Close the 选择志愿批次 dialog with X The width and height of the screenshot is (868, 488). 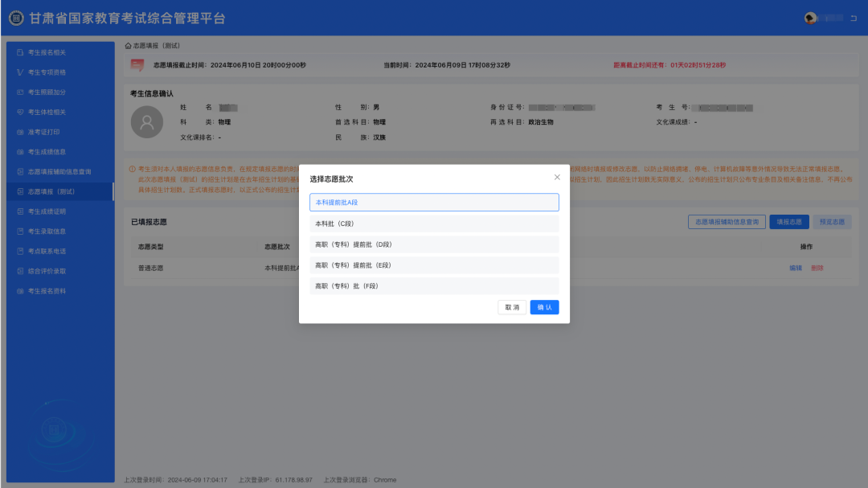pos(557,177)
